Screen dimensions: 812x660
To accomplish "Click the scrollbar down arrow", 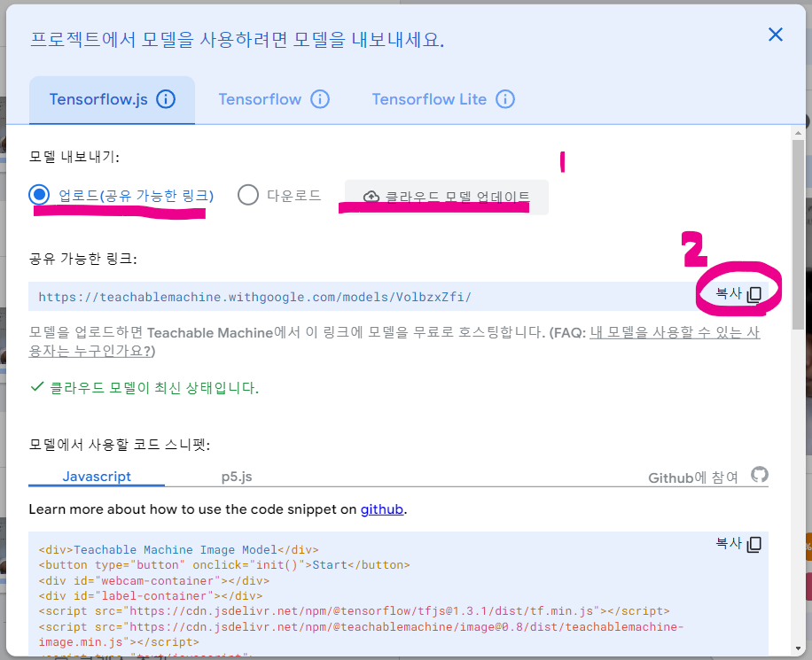I will coord(798,648).
